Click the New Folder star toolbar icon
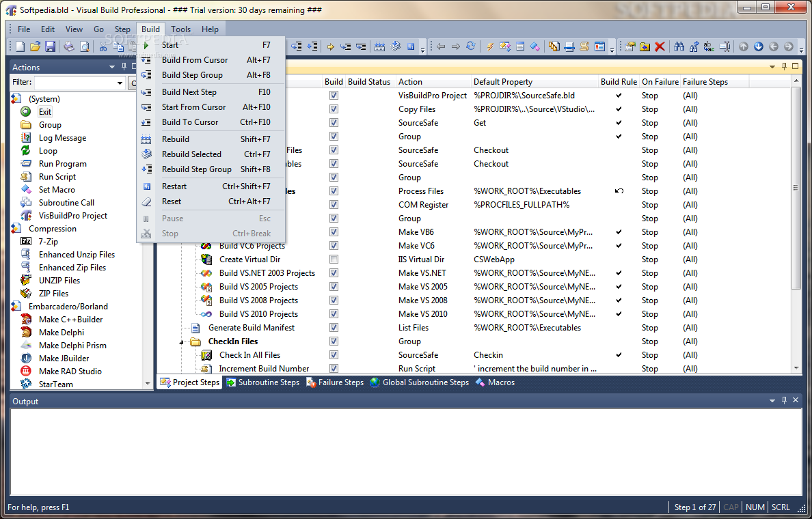 (645, 47)
